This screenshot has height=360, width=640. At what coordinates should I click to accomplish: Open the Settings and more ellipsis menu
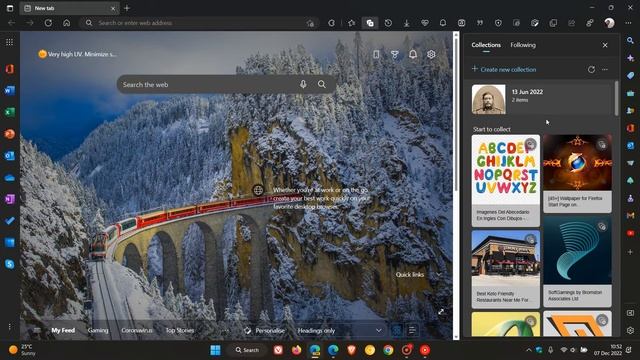628,23
